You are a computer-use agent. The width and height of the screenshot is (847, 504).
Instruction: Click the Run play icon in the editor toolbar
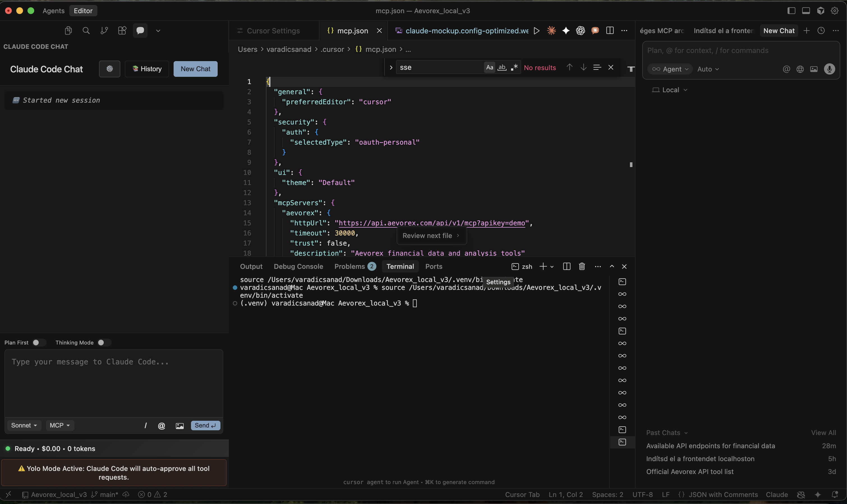pyautogui.click(x=537, y=31)
